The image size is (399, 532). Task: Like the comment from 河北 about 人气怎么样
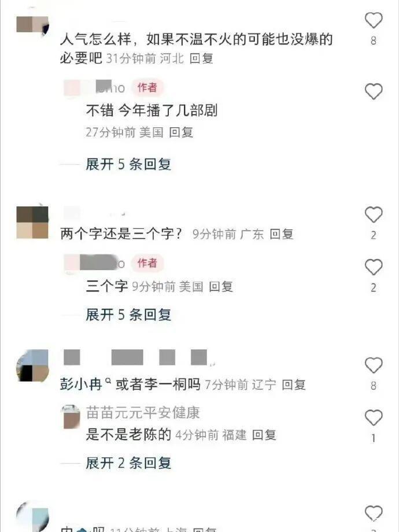tap(374, 20)
